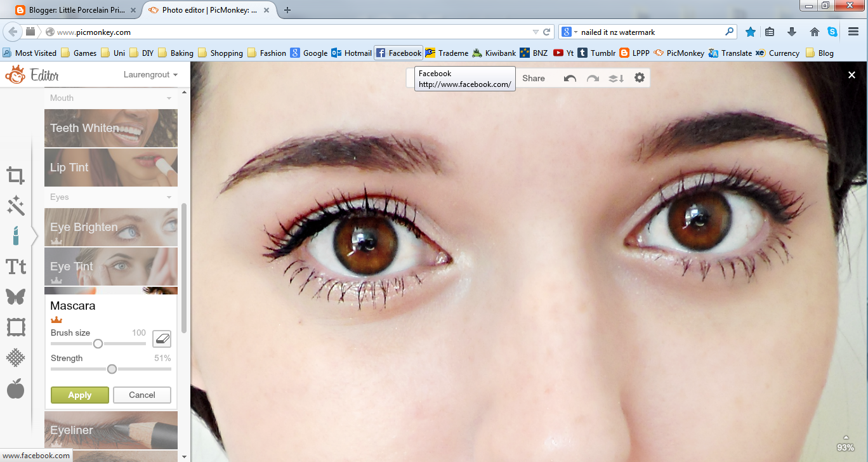This screenshot has width=868, height=462.
Task: Open the Teeth Whiten effect
Action: pyautogui.click(x=111, y=128)
